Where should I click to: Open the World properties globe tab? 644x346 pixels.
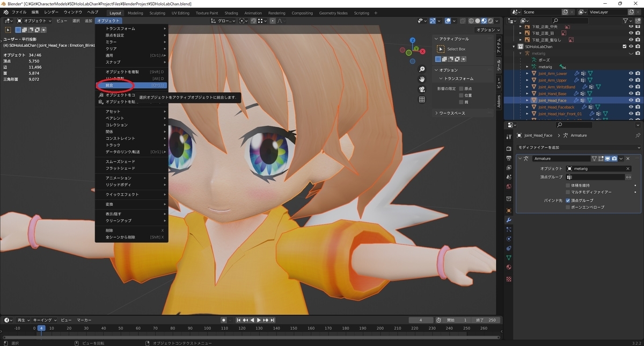point(509,186)
